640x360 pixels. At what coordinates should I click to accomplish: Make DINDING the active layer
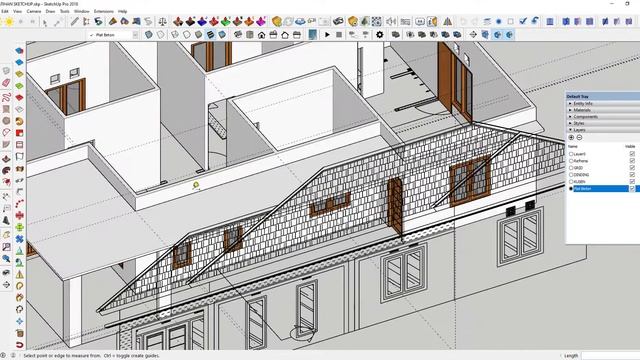[571, 175]
